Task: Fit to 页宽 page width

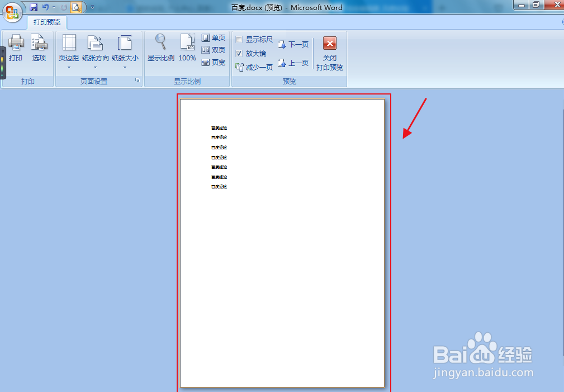Action: 214,62
